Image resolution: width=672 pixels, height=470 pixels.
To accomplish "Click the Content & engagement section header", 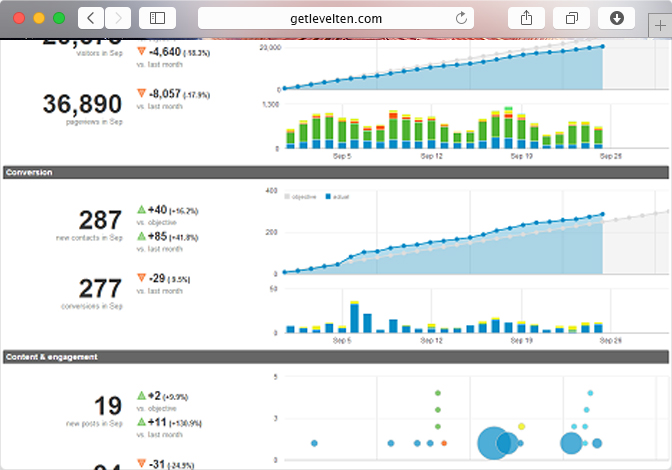I will pyautogui.click(x=336, y=357).
